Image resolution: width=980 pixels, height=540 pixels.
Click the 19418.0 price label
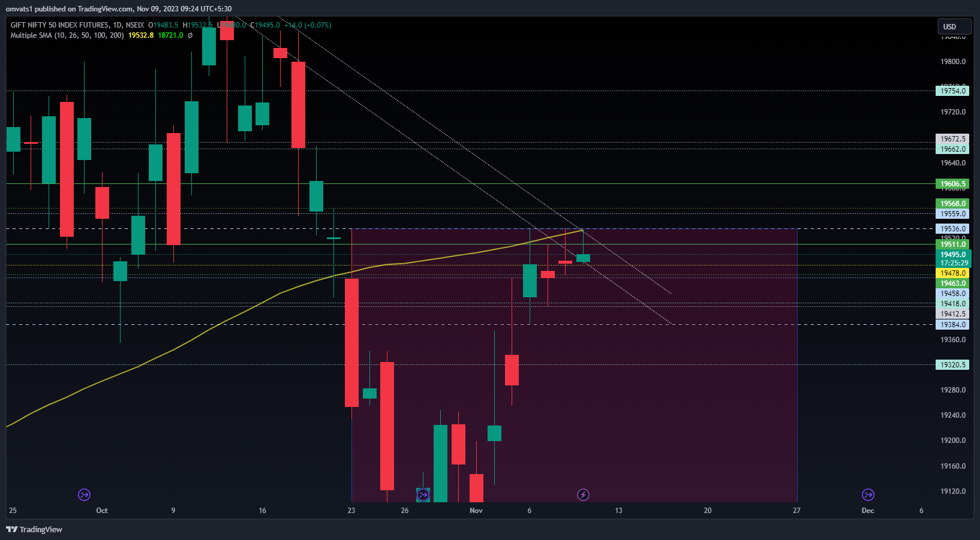pos(952,304)
